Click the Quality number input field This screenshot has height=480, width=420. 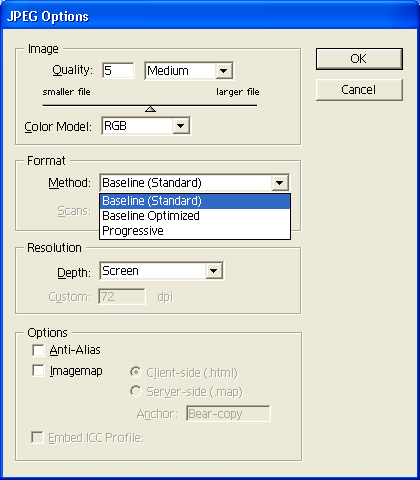point(118,70)
